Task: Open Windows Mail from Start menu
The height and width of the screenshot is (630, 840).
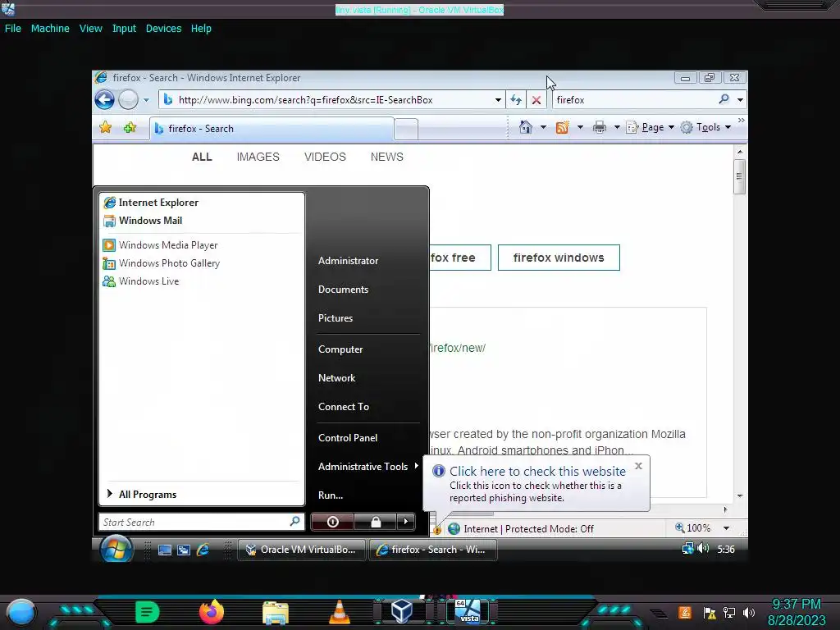Action: click(x=202, y=221)
